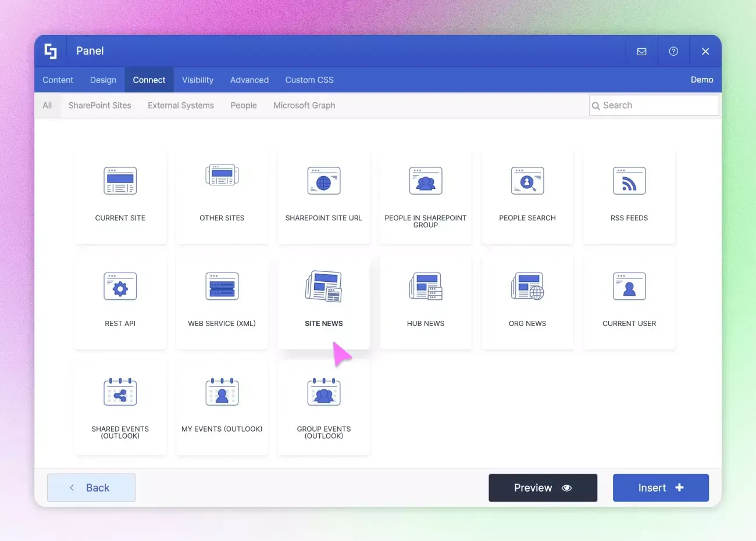Image resolution: width=756 pixels, height=541 pixels.
Task: Open the Advanced tab
Action: tap(249, 80)
